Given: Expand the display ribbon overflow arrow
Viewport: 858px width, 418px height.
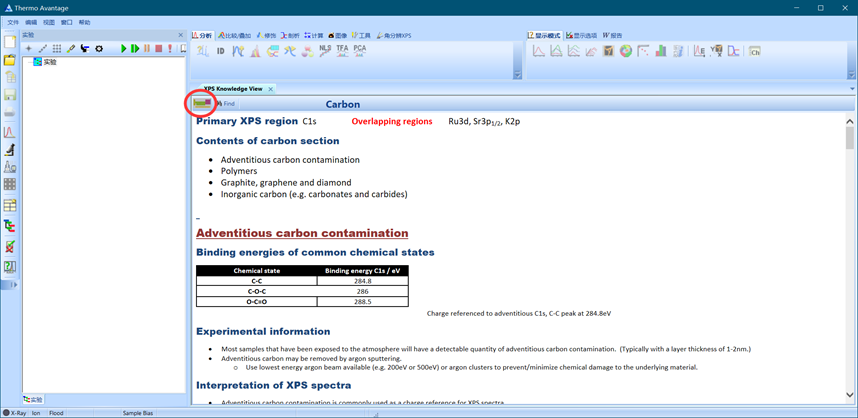Looking at the screenshot, I should [851, 75].
